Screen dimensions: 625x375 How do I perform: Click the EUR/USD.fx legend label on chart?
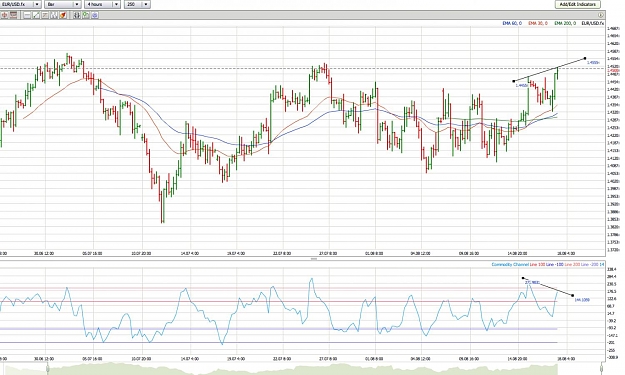click(x=592, y=24)
